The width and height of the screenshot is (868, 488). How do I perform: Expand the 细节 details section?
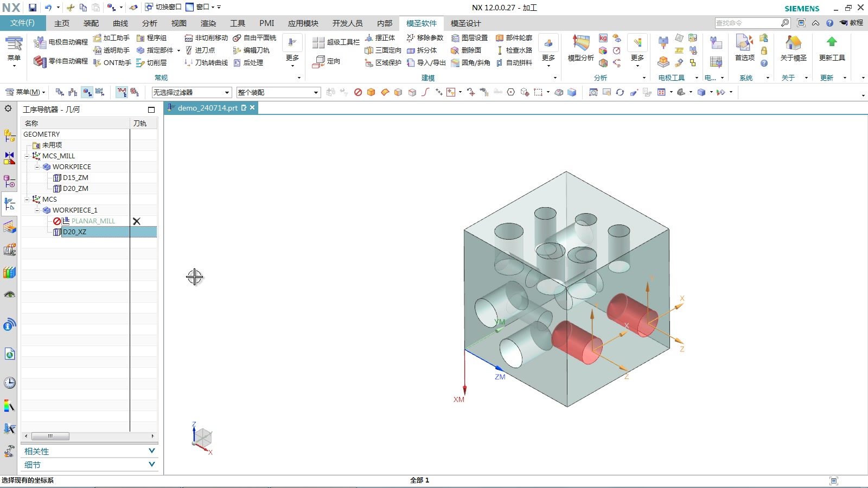coord(90,465)
